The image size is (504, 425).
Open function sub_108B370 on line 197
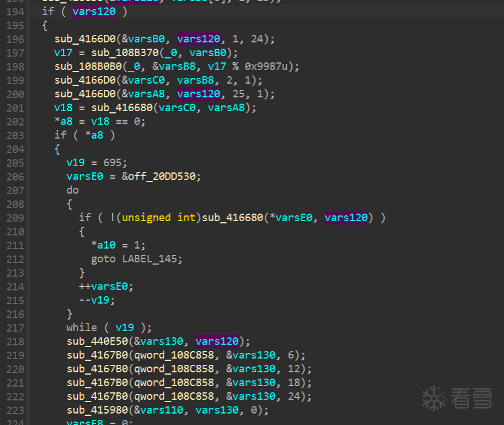pos(125,53)
